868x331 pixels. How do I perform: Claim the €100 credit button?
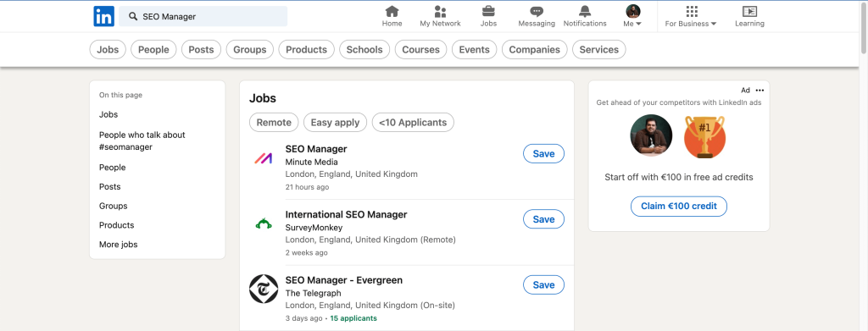pyautogui.click(x=679, y=206)
